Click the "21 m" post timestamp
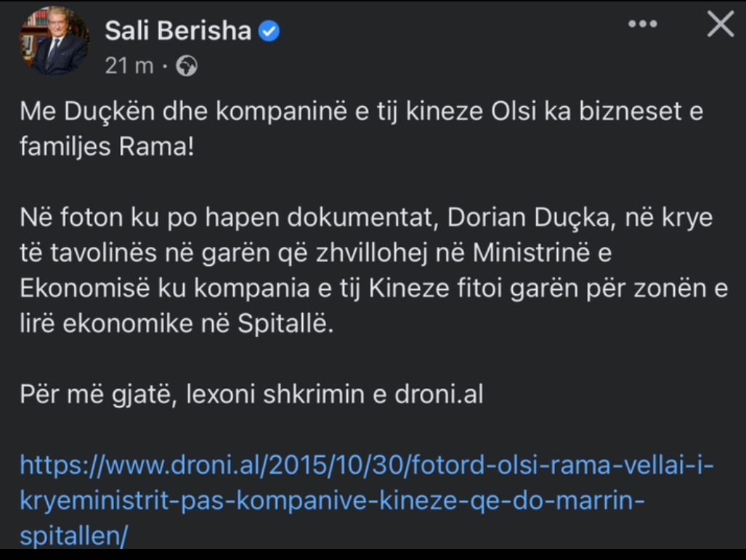Screen dimensions: 746x560 [129, 66]
